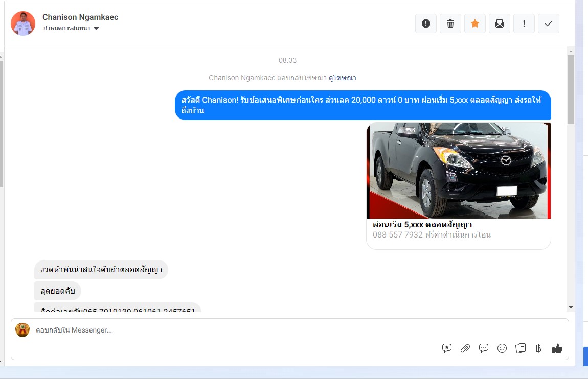Image resolution: width=588 pixels, height=379 pixels.
Task: Click the spam report octagon icon
Action: click(425, 23)
